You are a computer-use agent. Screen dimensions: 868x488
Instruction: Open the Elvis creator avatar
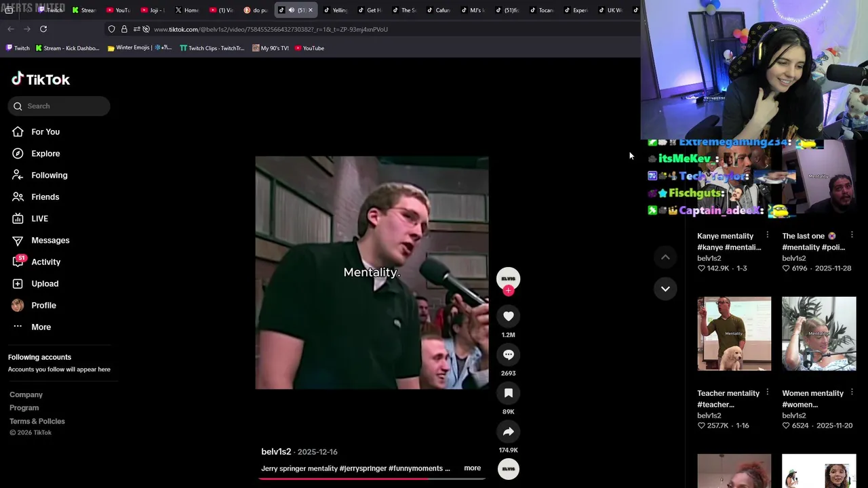coord(509,278)
